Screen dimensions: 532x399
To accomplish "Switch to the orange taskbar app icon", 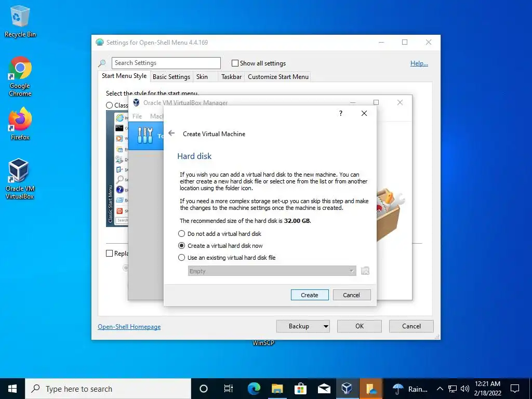I will tap(371, 389).
